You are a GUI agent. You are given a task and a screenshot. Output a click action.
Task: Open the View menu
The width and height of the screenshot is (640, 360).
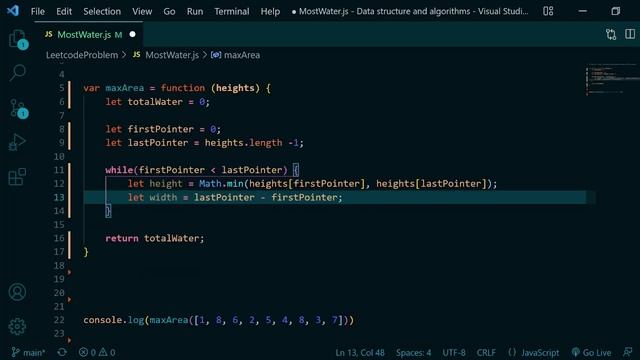(142, 11)
